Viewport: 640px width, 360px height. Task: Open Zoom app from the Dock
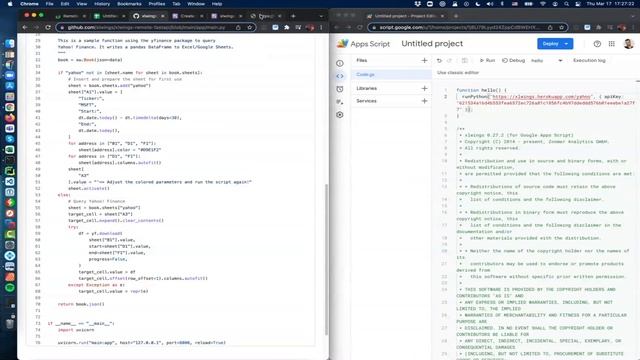10,76
